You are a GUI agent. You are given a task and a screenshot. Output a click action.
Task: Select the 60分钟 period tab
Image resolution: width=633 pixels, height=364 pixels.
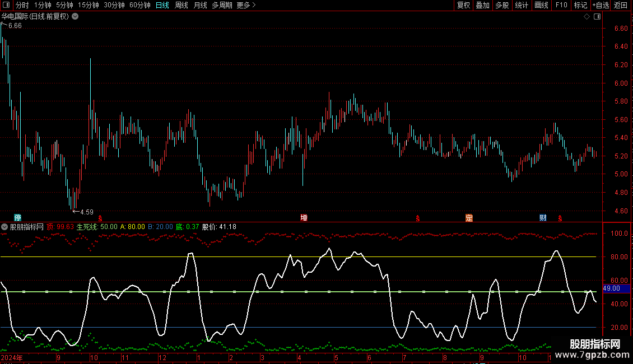pyautogui.click(x=139, y=5)
